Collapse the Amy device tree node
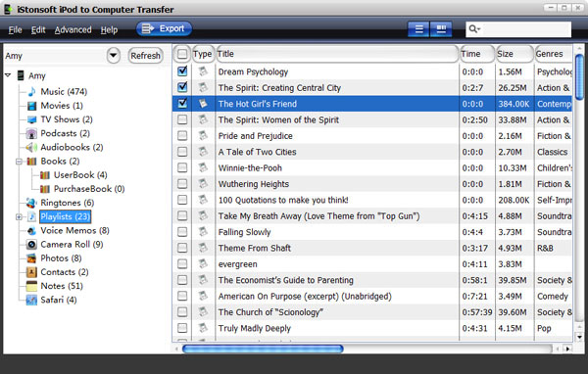 8,75
